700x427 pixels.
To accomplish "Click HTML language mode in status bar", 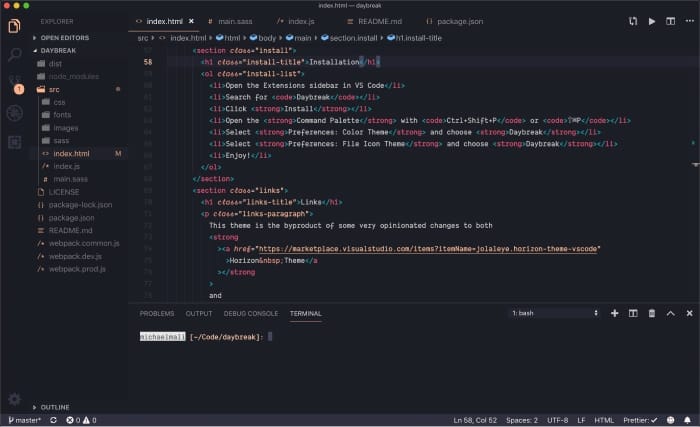I will click(x=604, y=420).
